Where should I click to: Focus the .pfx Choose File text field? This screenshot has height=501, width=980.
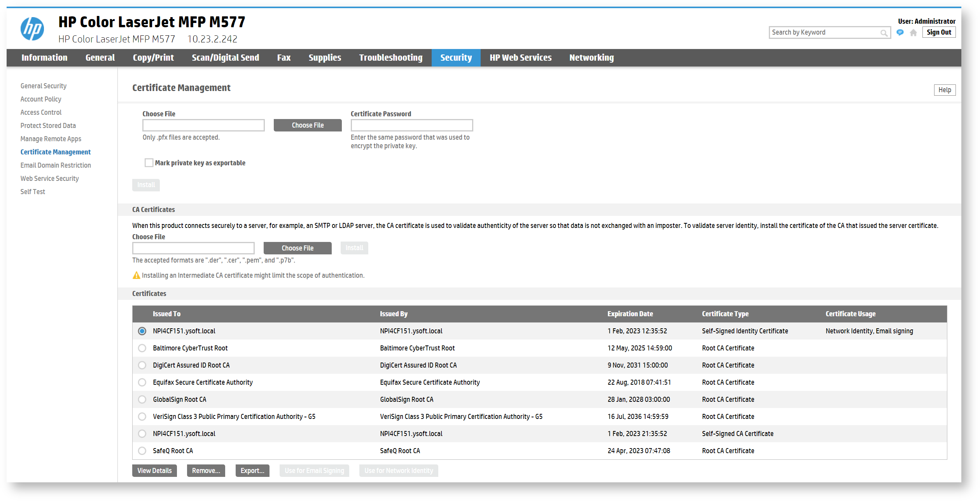click(x=203, y=125)
